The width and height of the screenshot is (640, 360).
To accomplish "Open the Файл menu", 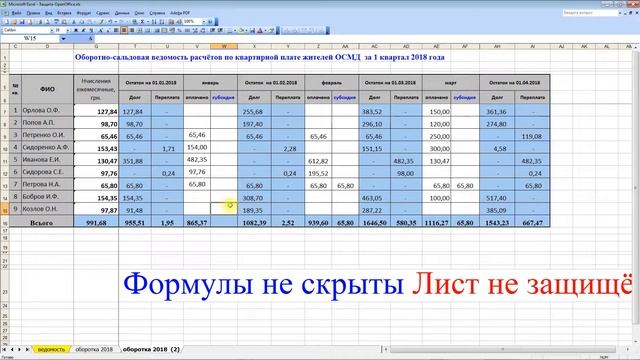I will [x=16, y=13].
